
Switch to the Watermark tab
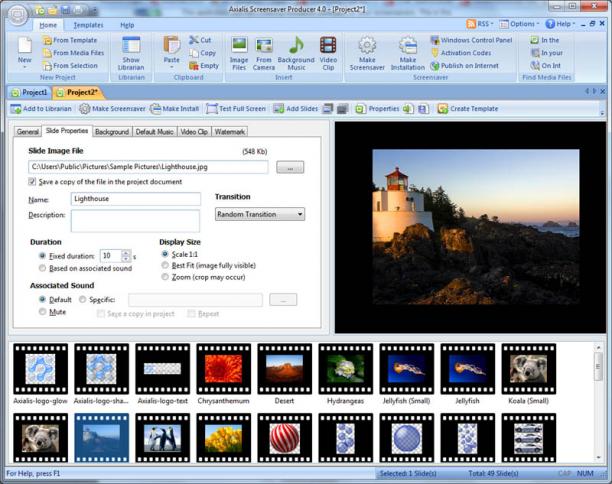pyautogui.click(x=230, y=132)
